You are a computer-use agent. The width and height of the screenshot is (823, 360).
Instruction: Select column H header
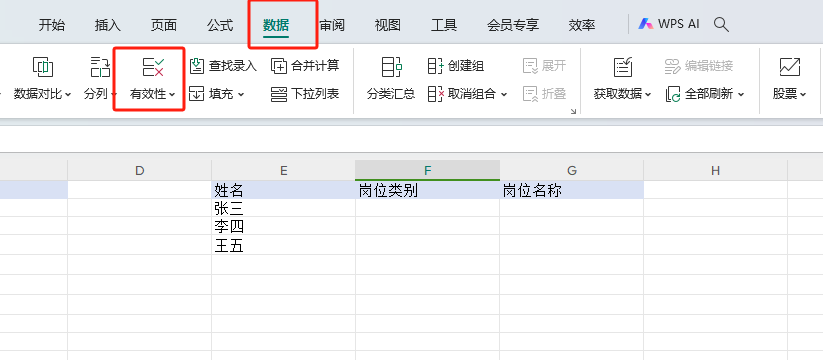click(x=715, y=171)
